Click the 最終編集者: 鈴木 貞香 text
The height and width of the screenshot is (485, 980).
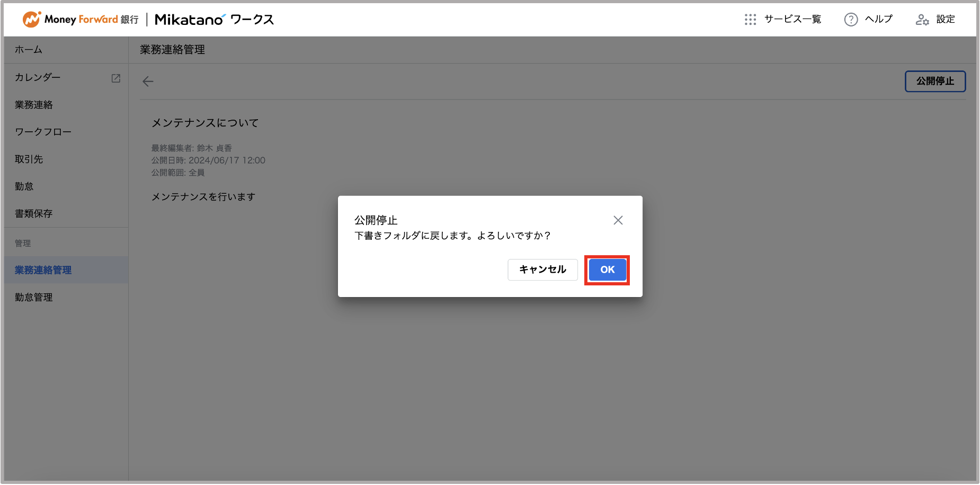tap(192, 148)
